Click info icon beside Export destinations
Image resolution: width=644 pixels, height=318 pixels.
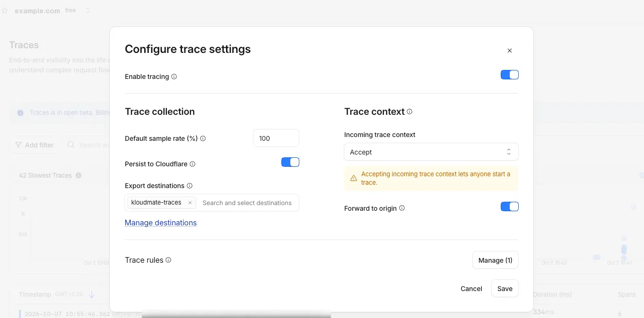pos(190,186)
